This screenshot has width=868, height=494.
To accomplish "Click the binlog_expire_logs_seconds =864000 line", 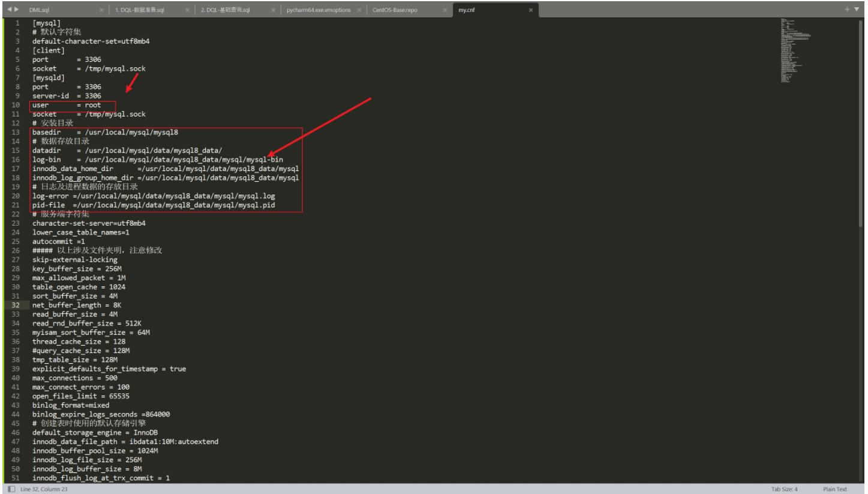I will (x=101, y=414).
